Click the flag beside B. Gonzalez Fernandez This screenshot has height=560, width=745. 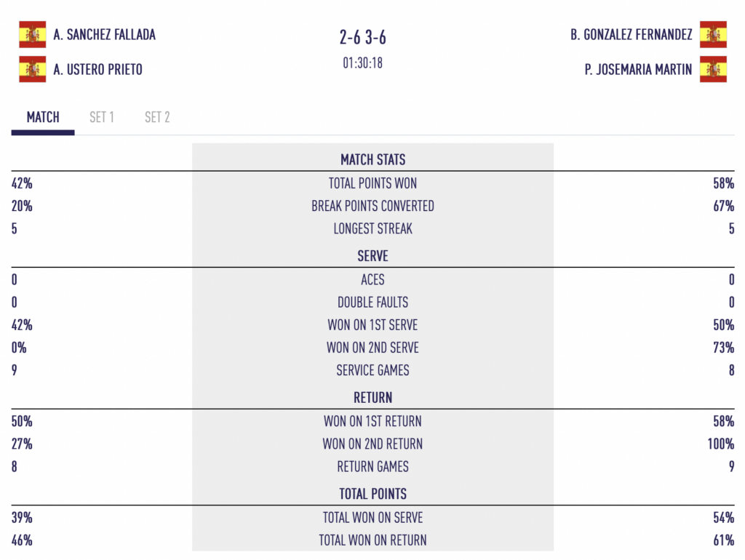point(713,34)
